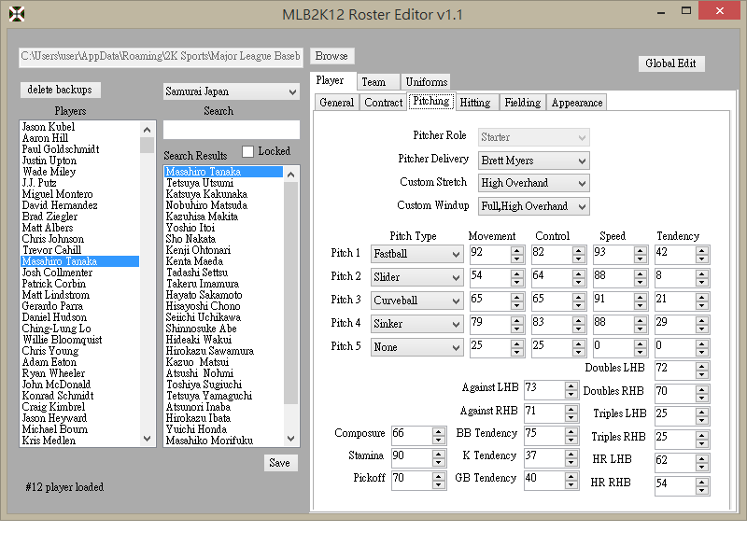This screenshot has height=560, width=747.
Task: Click the Composure stepper arrows
Action: tap(439, 435)
